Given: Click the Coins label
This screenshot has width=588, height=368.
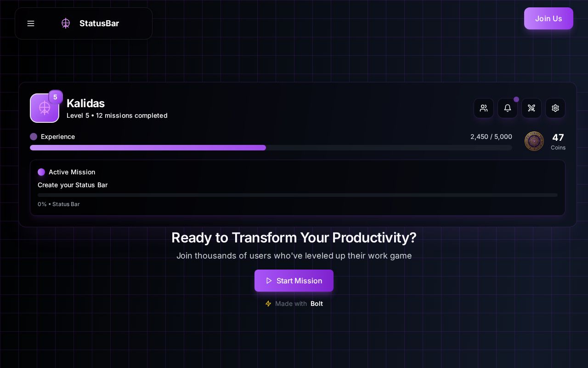Looking at the screenshot, I should tap(558, 148).
